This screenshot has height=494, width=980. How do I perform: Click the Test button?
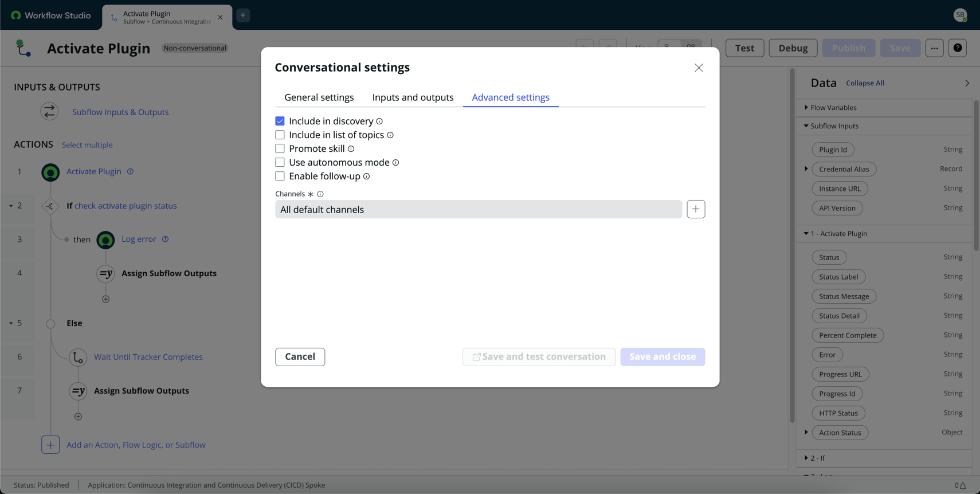click(x=744, y=48)
